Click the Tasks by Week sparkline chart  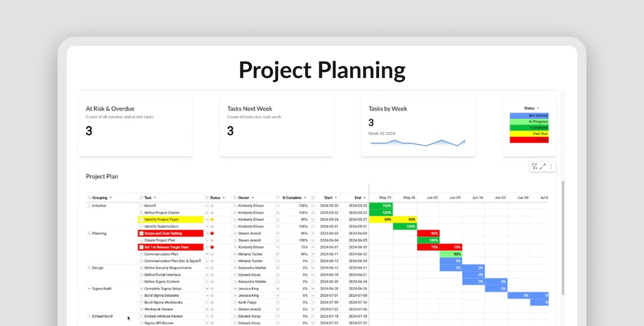(418, 143)
